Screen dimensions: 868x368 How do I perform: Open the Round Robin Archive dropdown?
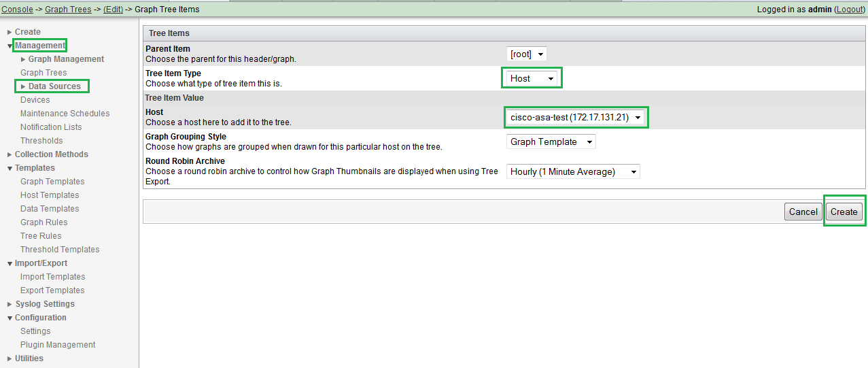573,171
